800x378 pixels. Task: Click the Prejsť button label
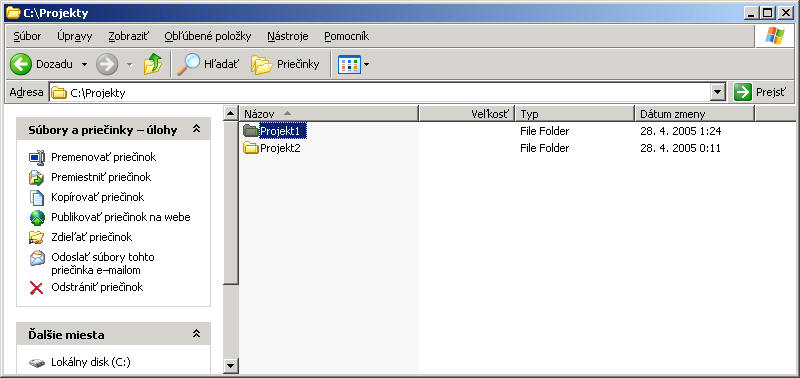point(771,93)
